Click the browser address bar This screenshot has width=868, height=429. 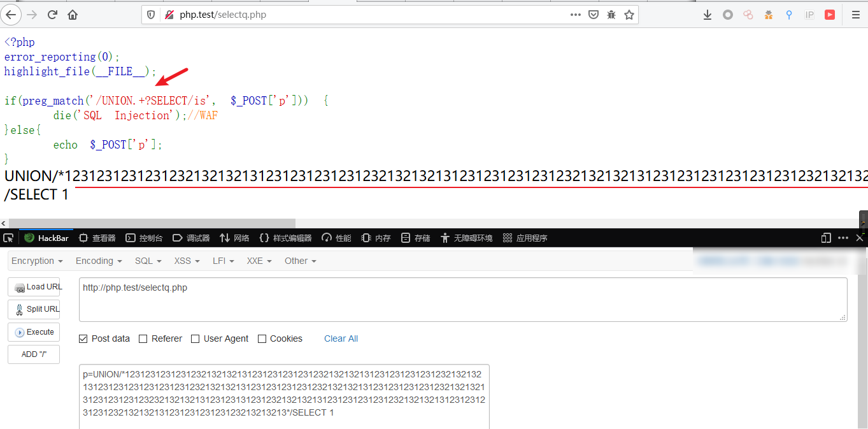[390, 15]
